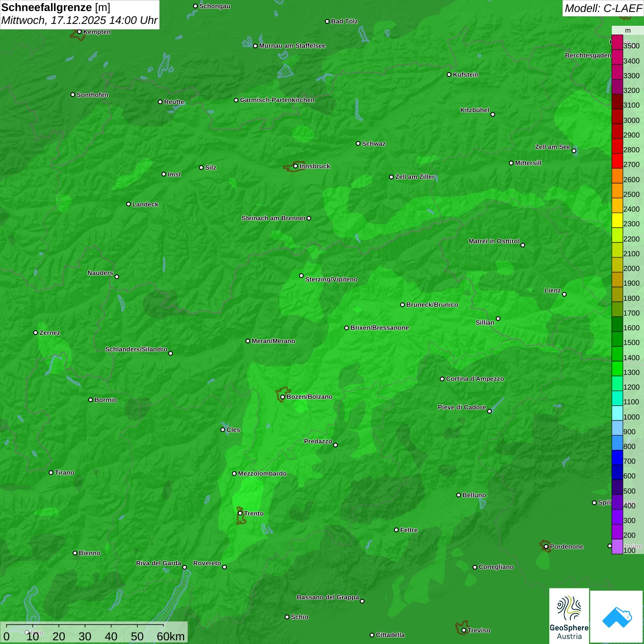Image resolution: width=644 pixels, height=644 pixels.
Task: Click the Innsbruck city marker
Action: tap(295, 166)
